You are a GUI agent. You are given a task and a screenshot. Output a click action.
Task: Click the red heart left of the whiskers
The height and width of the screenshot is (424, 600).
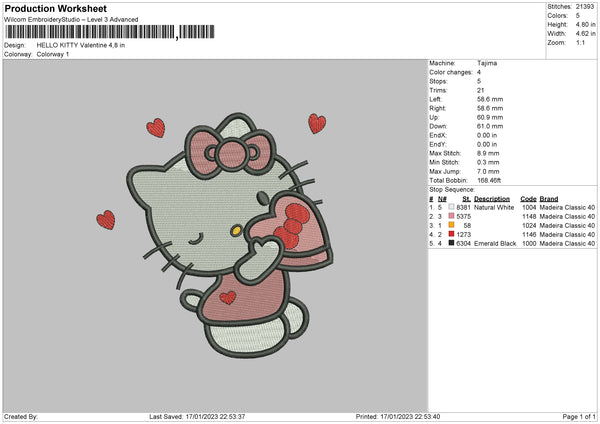coord(105,219)
